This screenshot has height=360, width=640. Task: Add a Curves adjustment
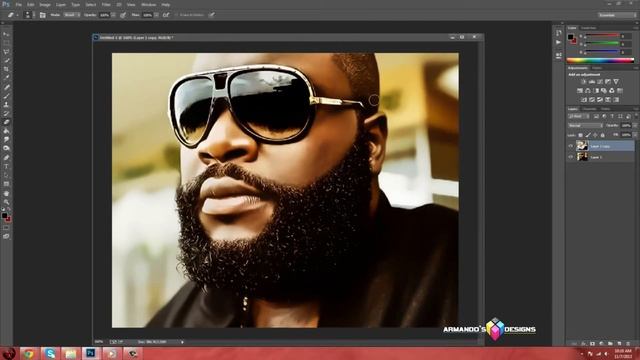[600, 82]
